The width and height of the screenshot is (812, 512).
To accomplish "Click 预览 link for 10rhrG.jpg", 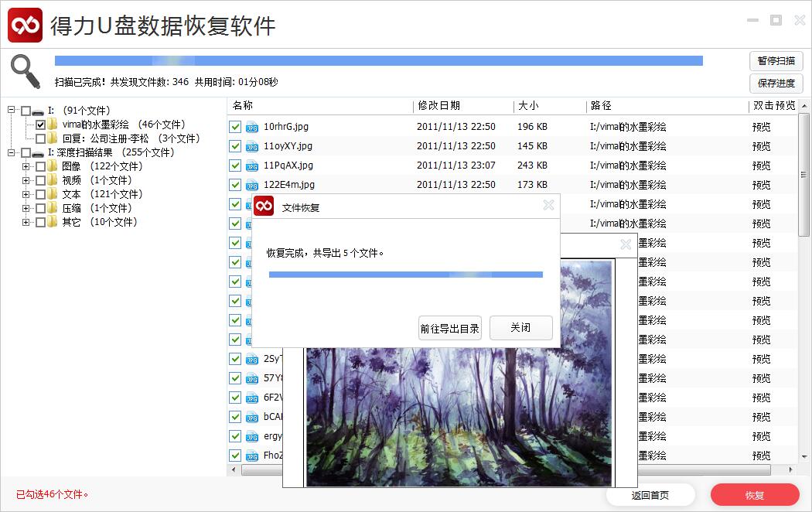I will [761, 127].
